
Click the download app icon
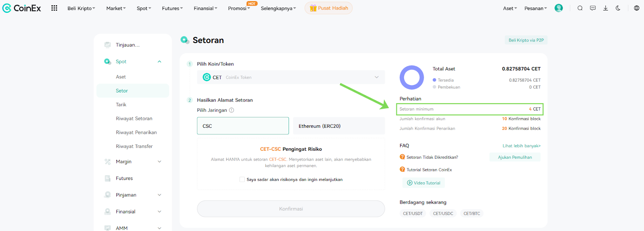605,8
